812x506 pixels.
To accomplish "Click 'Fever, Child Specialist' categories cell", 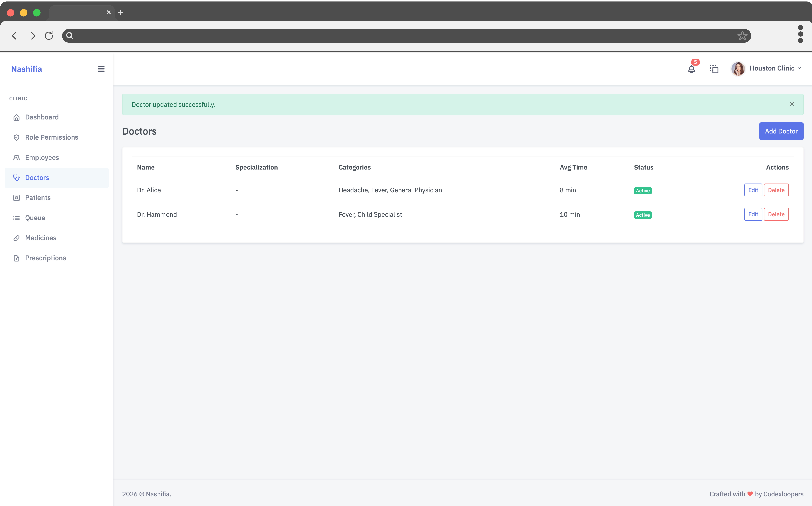I will 370,214.
